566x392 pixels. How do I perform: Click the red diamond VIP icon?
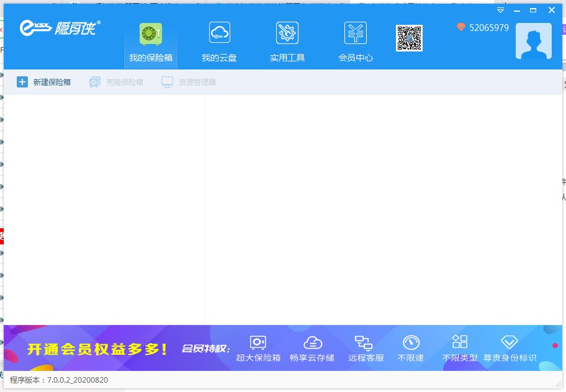click(x=460, y=27)
